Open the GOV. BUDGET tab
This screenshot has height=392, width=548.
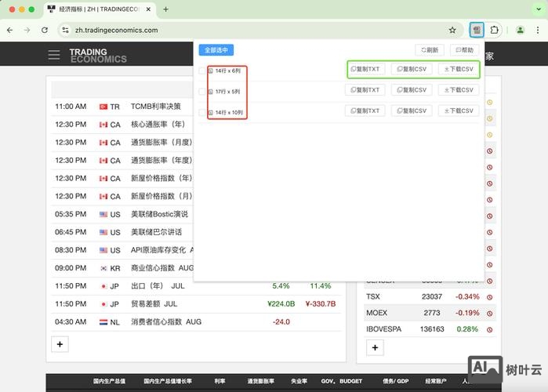[x=342, y=381]
